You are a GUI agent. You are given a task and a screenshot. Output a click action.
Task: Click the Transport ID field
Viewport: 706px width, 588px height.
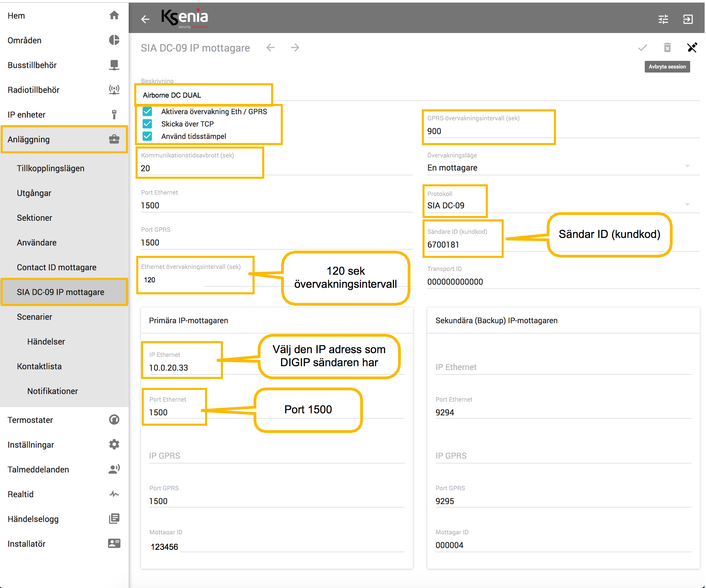(563, 282)
